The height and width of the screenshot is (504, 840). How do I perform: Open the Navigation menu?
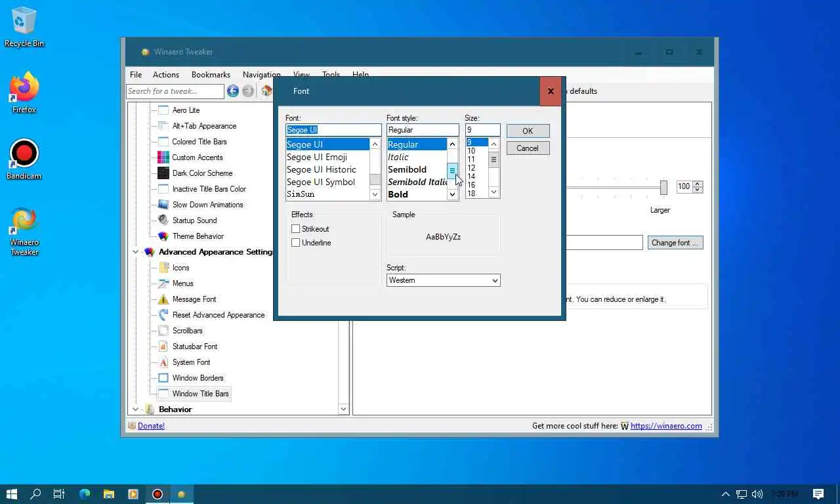click(261, 75)
